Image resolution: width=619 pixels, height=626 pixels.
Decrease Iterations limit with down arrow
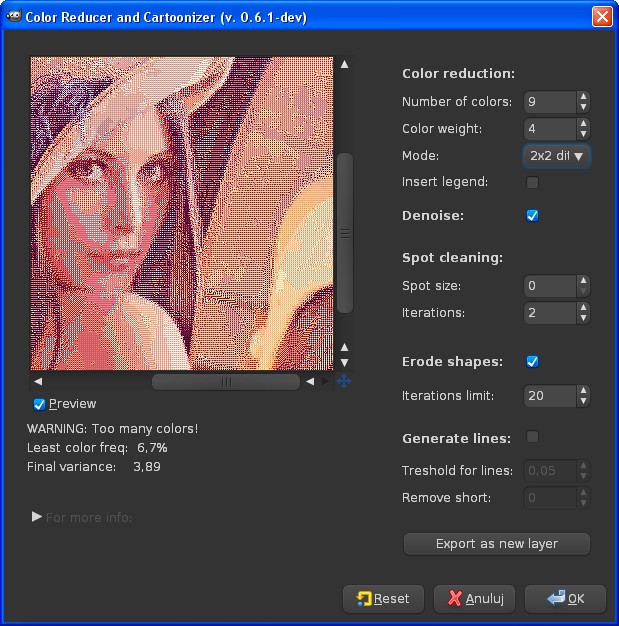click(x=583, y=401)
